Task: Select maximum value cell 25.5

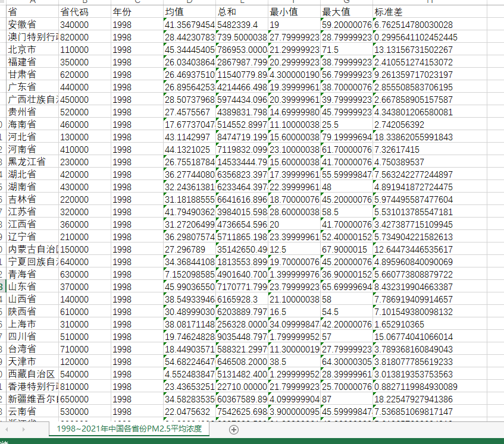Action: tap(347, 125)
